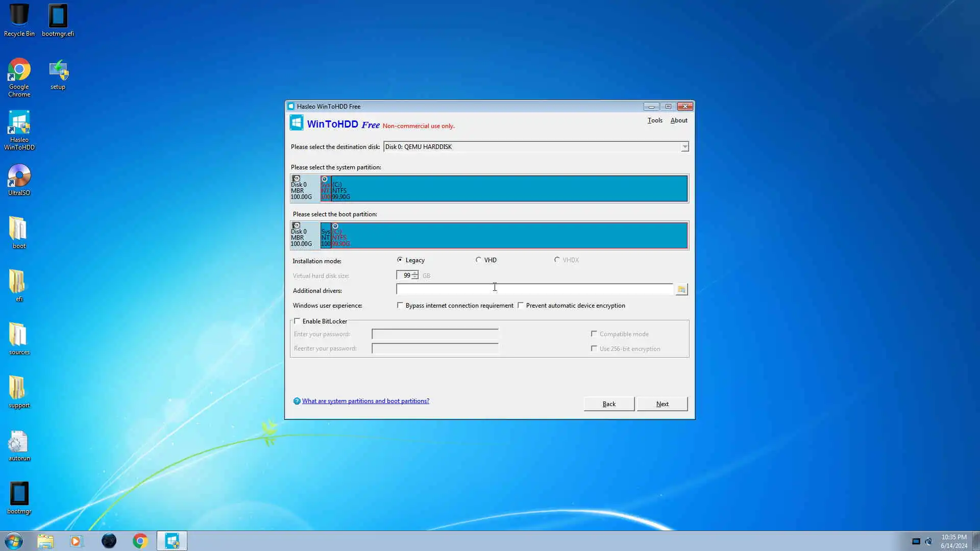The width and height of the screenshot is (980, 551).
Task: Check Bypass internet connection requirement
Action: 400,305
